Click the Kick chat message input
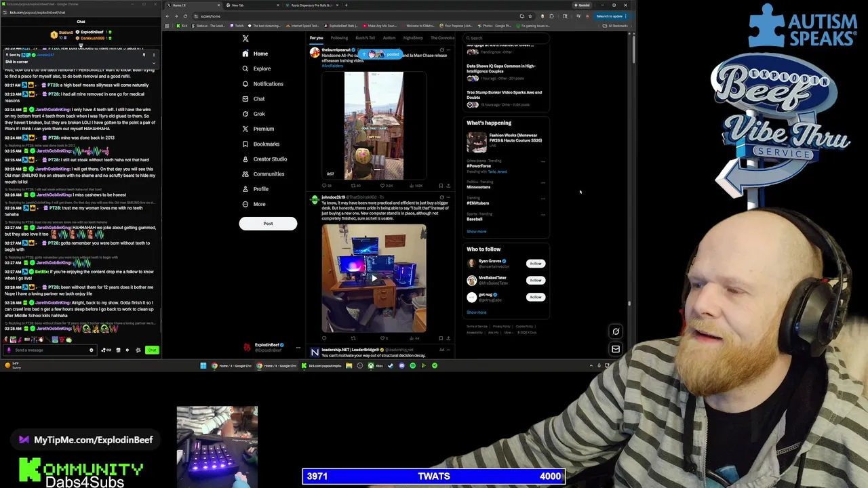The image size is (868, 488). click(50, 350)
